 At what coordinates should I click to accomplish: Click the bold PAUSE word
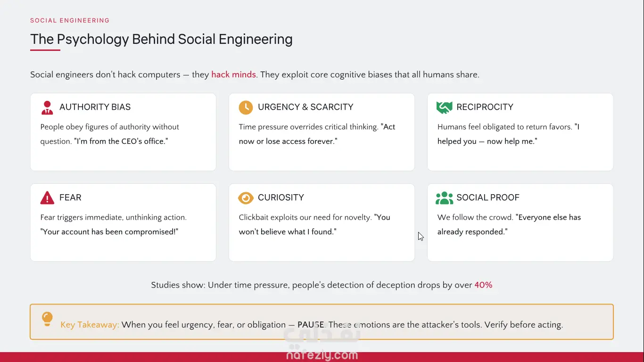pyautogui.click(x=311, y=325)
